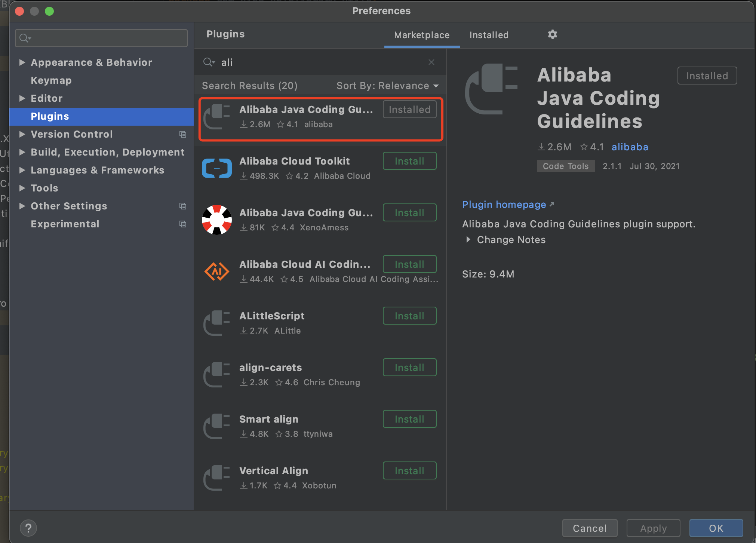Screen dimensions: 756x543
Task: Click the XenoAmess coding guidelines plugin icon
Action: 216,220
